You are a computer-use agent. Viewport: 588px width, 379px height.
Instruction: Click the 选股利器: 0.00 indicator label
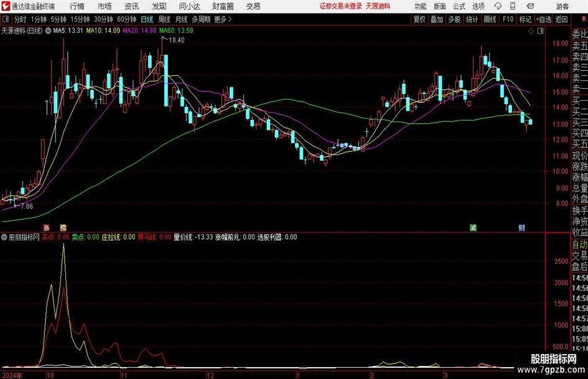277,237
